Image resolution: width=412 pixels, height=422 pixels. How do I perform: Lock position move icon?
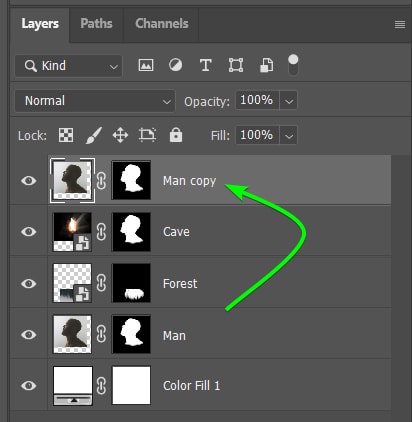pos(120,136)
